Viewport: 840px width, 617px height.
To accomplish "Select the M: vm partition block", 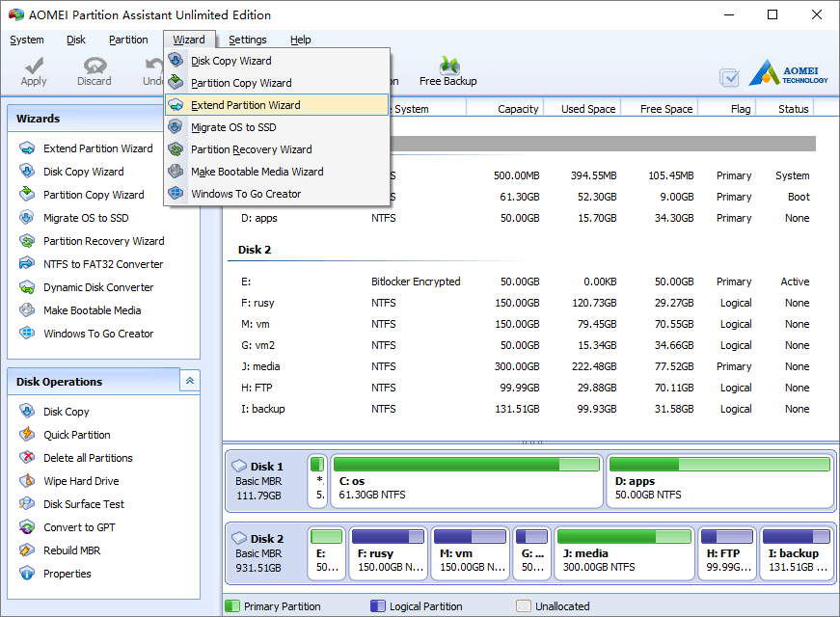I will point(470,553).
